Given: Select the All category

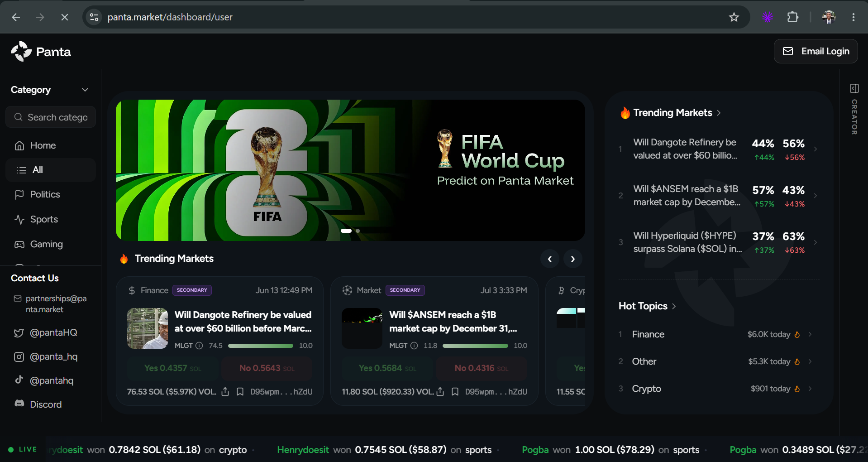Looking at the screenshot, I should pos(51,170).
